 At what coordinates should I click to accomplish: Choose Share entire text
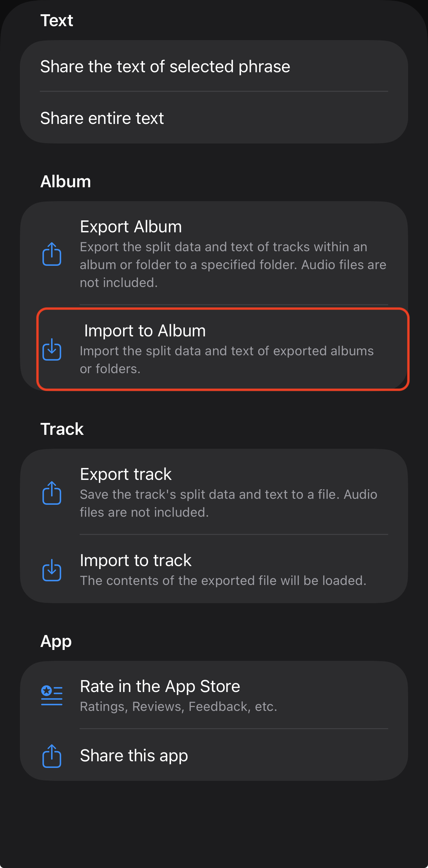(102, 118)
